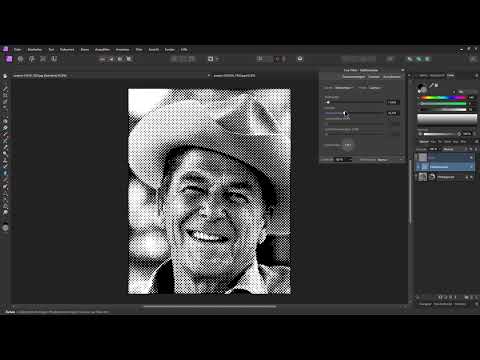The image size is (480, 360).
Task: Click the Zellengröße value field
Action: (393, 102)
